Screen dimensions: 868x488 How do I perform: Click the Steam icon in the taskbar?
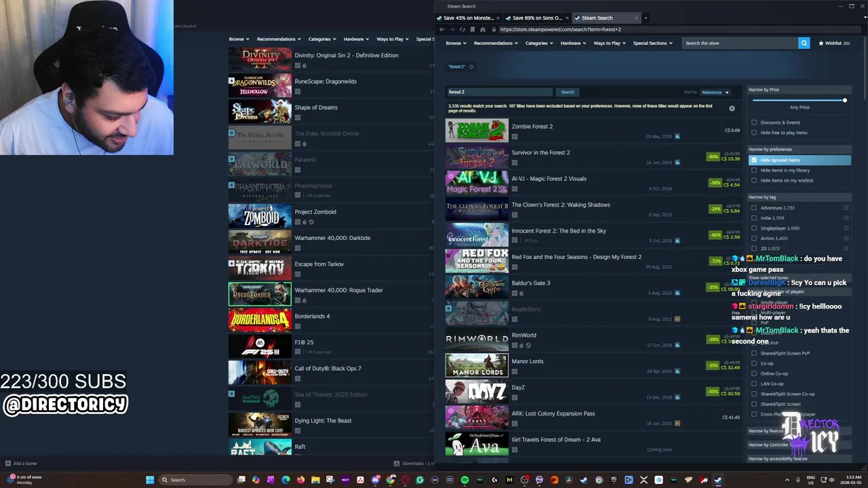[718, 480]
